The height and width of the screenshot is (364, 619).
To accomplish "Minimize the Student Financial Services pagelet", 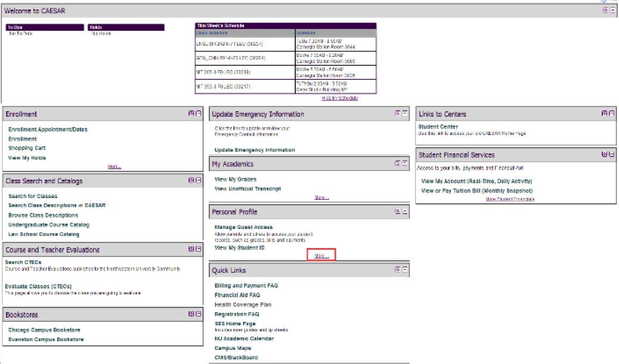I will pos(611,154).
